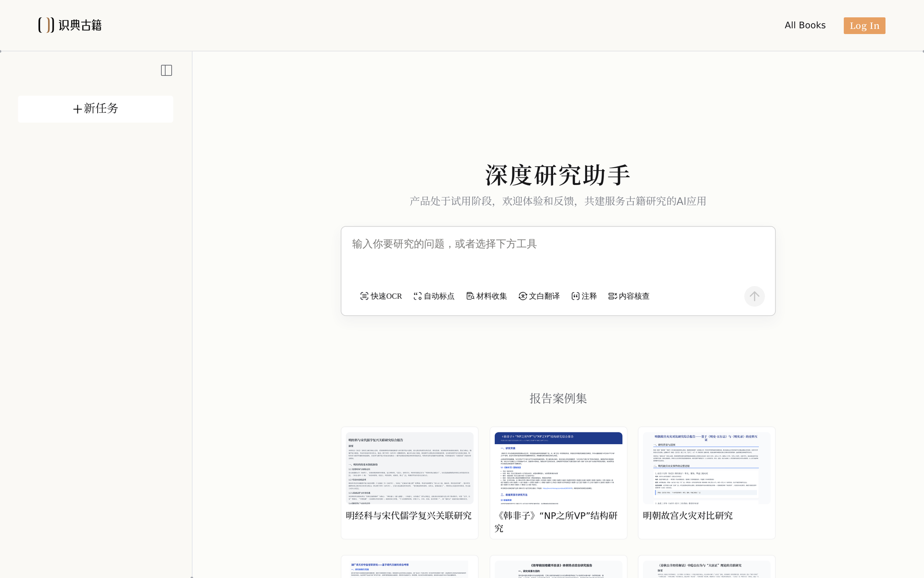The height and width of the screenshot is (578, 924).
Task: Open the 铁琴铜剑楼藏书目录 report card
Action: [x=558, y=567]
